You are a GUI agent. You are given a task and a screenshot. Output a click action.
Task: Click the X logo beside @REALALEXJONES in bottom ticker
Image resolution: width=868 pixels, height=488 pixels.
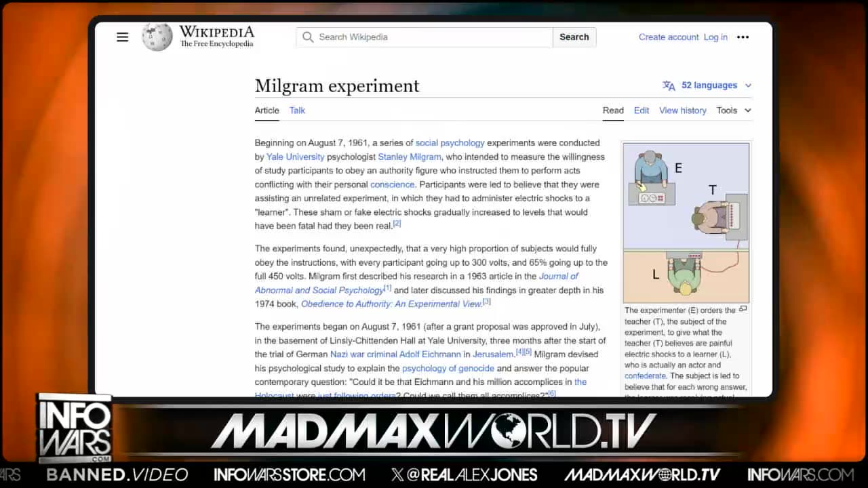click(397, 474)
